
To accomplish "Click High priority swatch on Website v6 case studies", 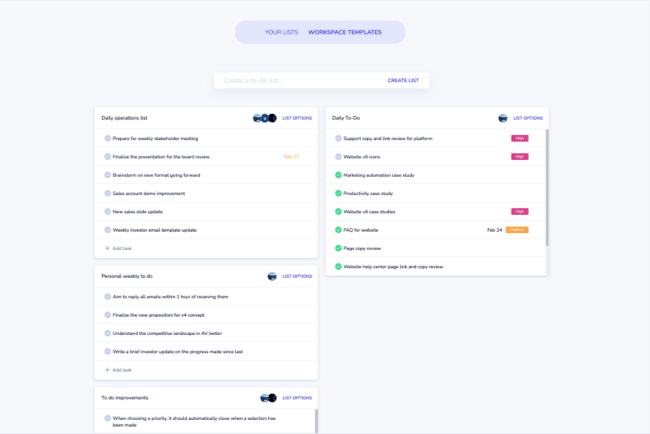I will coord(519,212).
